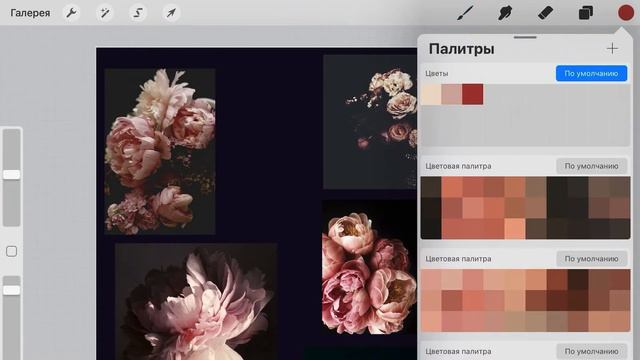Select the Brush tool

(x=466, y=13)
